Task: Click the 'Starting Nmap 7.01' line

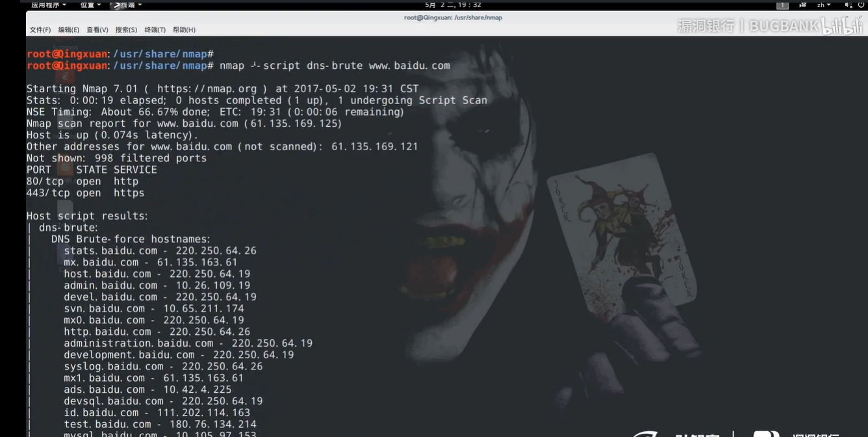Action: (x=222, y=88)
